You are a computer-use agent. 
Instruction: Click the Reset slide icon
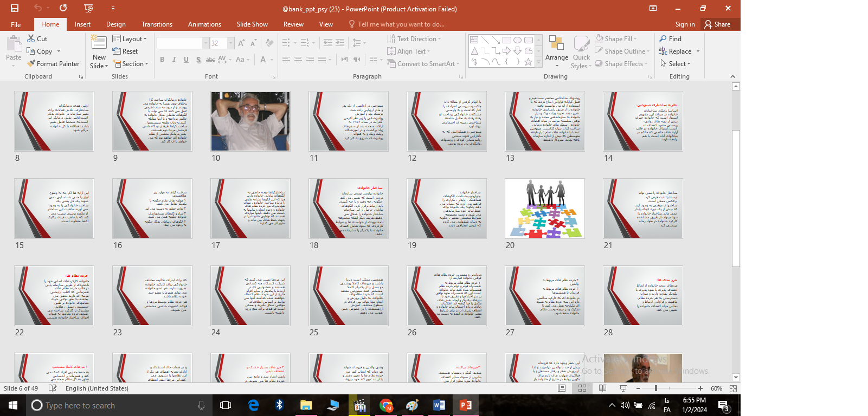pos(117,51)
